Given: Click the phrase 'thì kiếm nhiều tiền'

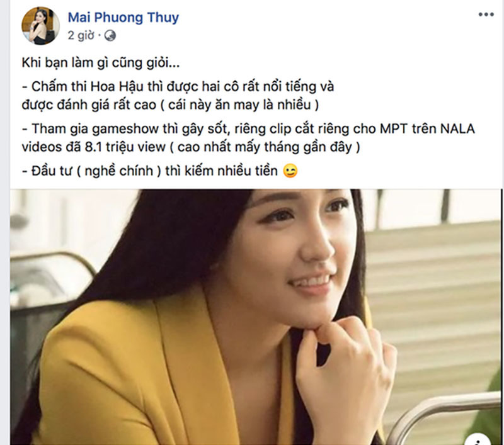Looking at the screenshot, I should [x=222, y=171].
